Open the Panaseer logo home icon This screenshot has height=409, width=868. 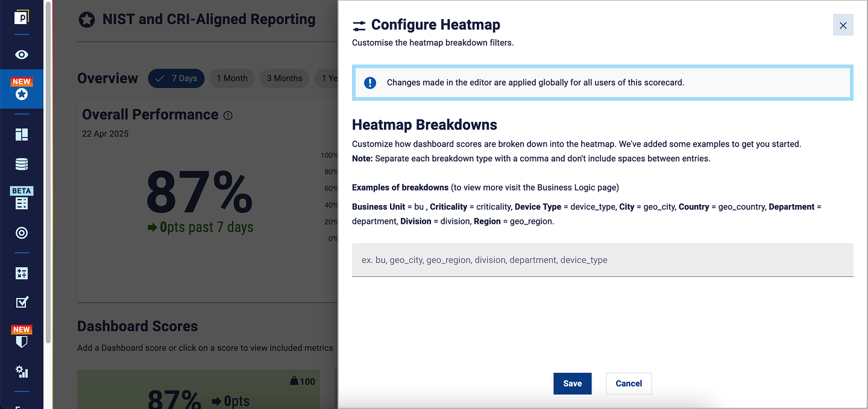22,17
